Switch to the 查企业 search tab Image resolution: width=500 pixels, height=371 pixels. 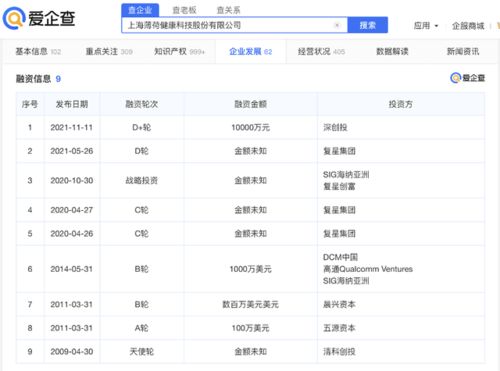tap(140, 10)
